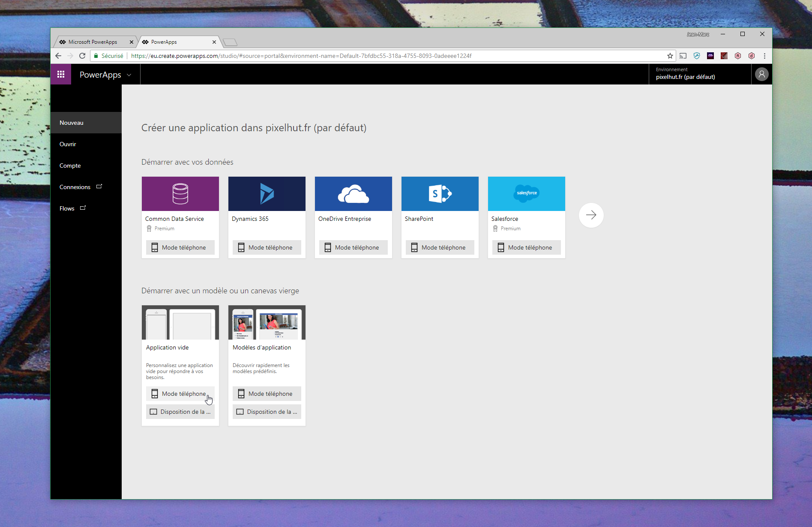The image size is (812, 527).
Task: Click the Common Data Service database icon tile
Action: click(x=180, y=194)
